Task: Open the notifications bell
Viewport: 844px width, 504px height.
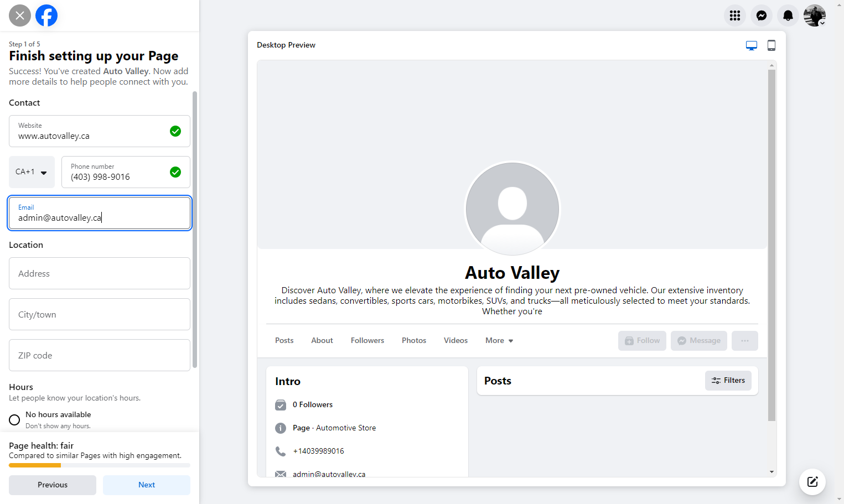Action: (x=788, y=15)
